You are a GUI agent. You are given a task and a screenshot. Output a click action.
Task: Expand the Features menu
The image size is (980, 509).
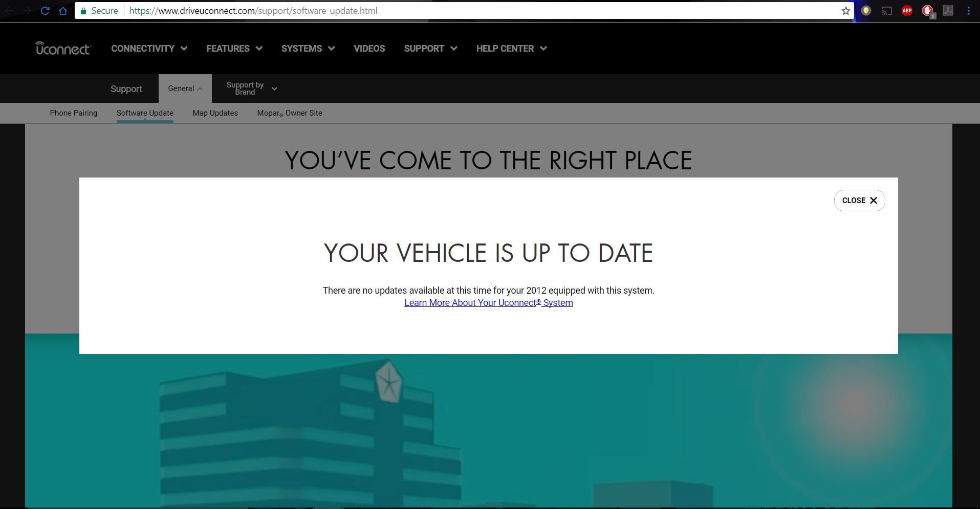pos(234,49)
